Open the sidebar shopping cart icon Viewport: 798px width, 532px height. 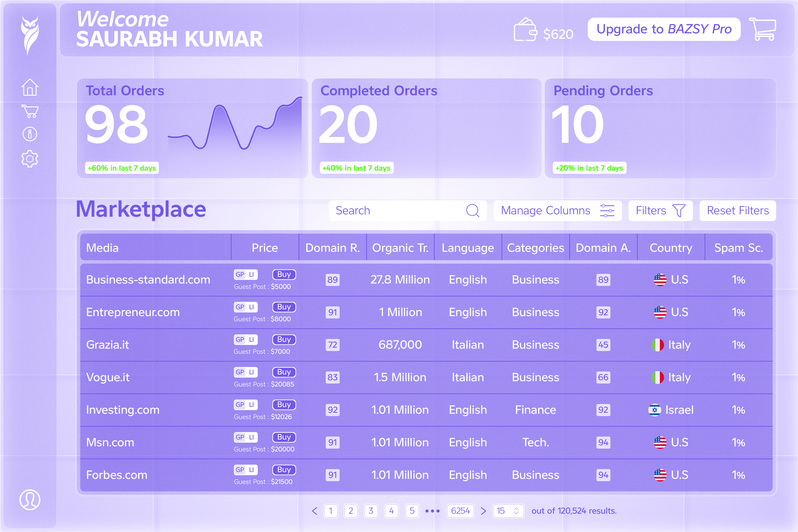click(x=30, y=111)
